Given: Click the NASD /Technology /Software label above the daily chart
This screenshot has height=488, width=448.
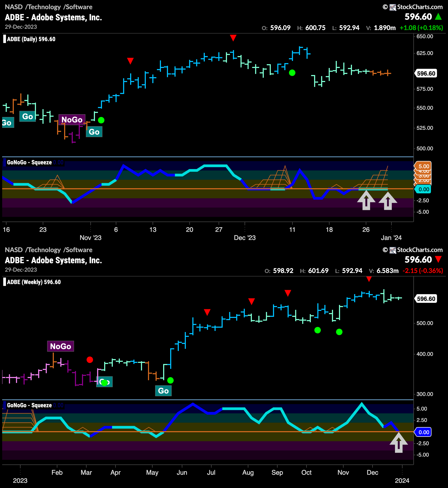Looking at the screenshot, I should pyautogui.click(x=49, y=7).
